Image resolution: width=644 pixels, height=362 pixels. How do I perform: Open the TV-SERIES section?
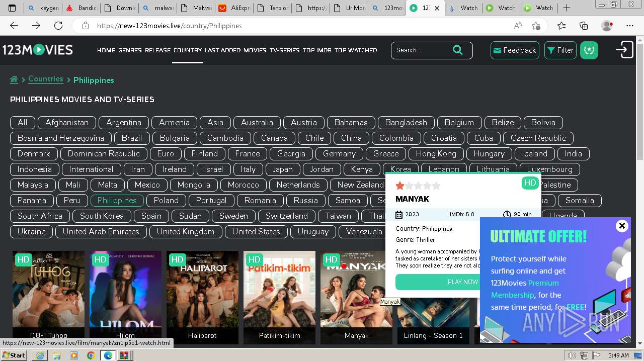tap(284, 50)
